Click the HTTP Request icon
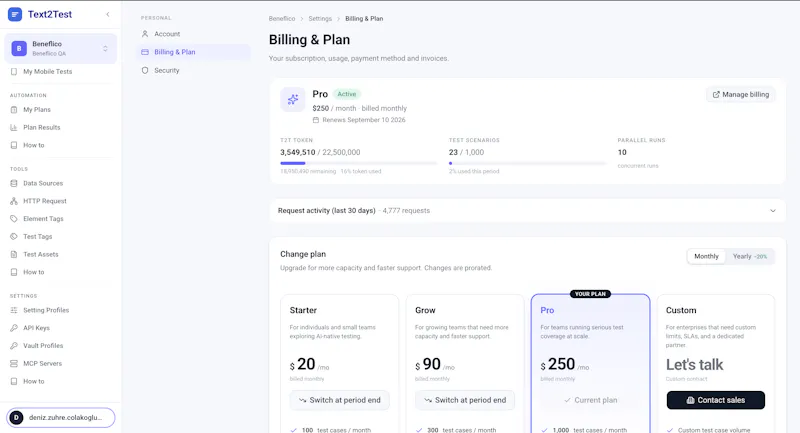 point(14,201)
